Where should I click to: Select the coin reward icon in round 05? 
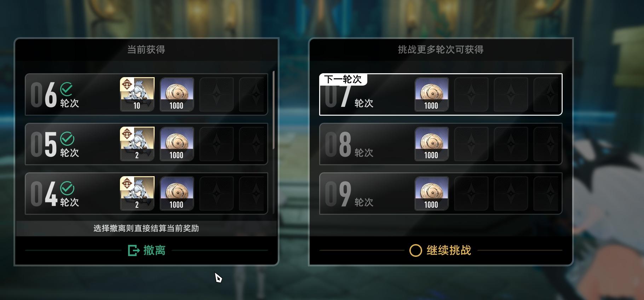coord(177,144)
